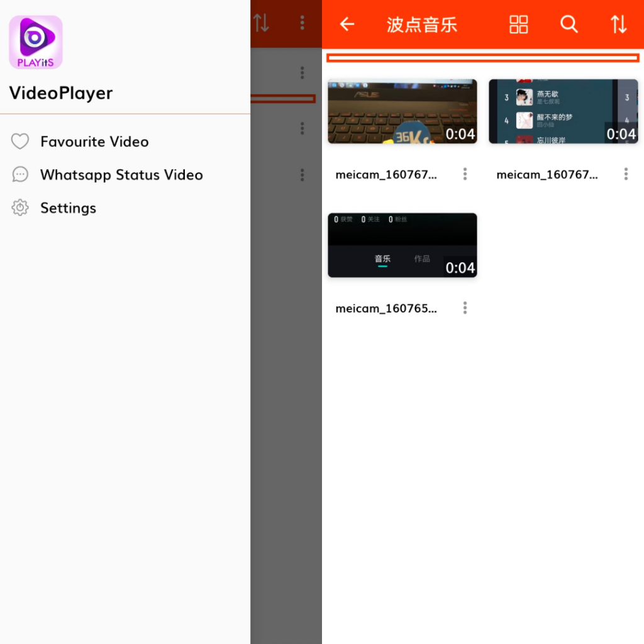Play the music chart list thumbnail
The image size is (644, 644).
pyautogui.click(x=563, y=111)
